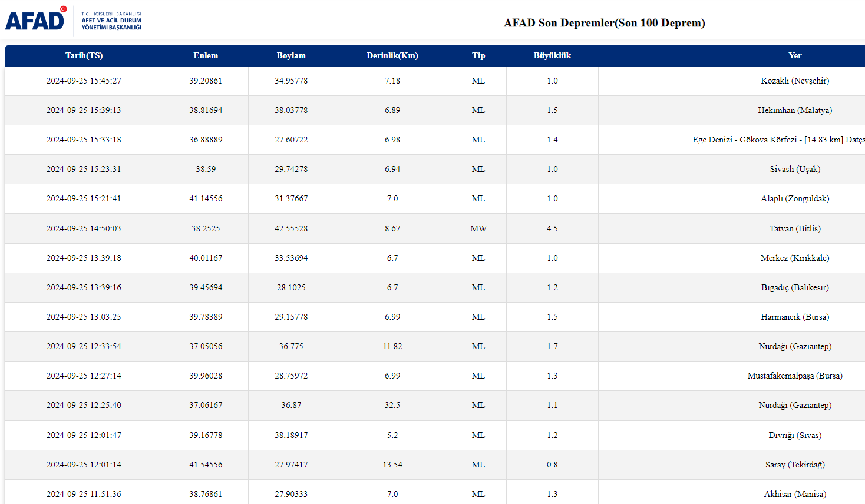Select location Akhisar (Manisa)
The image size is (865, 504).
click(x=795, y=494)
